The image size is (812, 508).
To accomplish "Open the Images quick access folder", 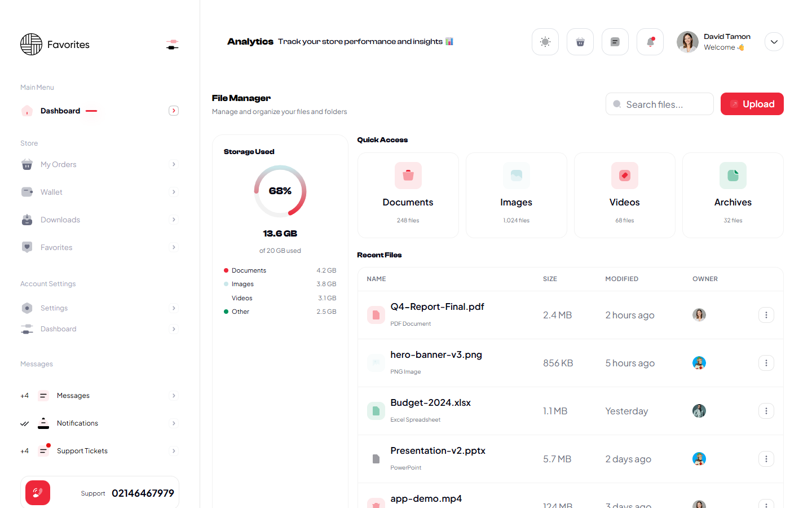I will point(516,195).
